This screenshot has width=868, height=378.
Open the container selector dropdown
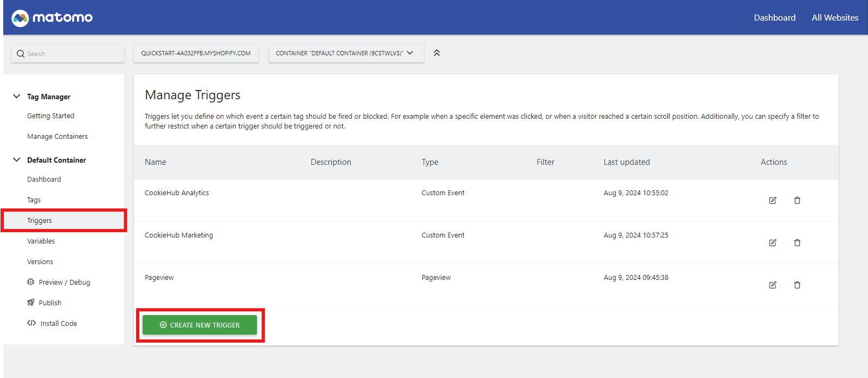(346, 53)
